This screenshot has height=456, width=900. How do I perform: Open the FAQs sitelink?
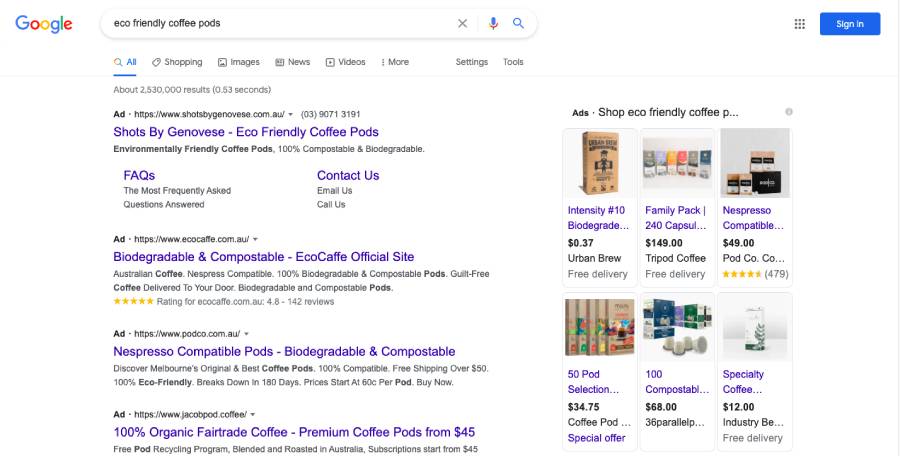(x=139, y=175)
